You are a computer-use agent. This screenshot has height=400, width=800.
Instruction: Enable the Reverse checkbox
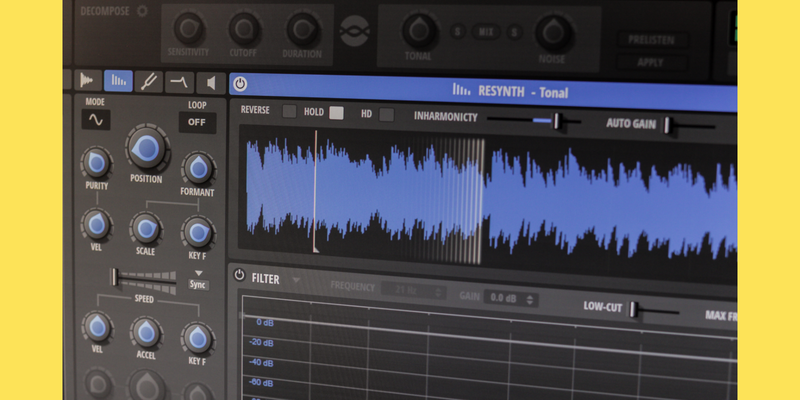tap(289, 112)
